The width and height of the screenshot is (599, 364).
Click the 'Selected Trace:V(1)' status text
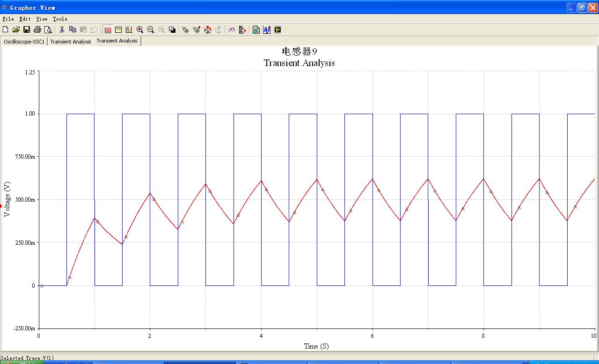28,358
